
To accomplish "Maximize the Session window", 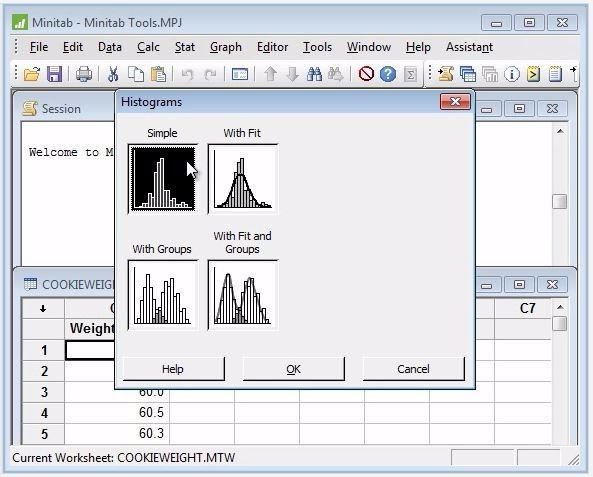I will (519, 109).
